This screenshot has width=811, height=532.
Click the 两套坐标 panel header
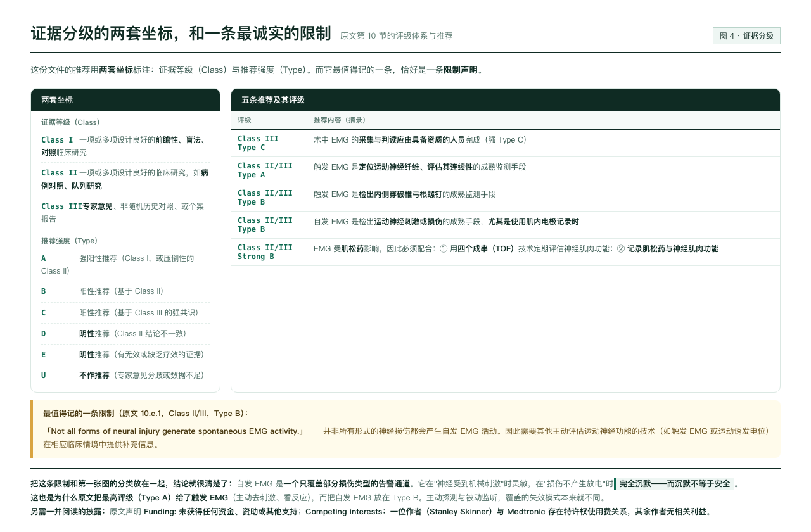125,100
